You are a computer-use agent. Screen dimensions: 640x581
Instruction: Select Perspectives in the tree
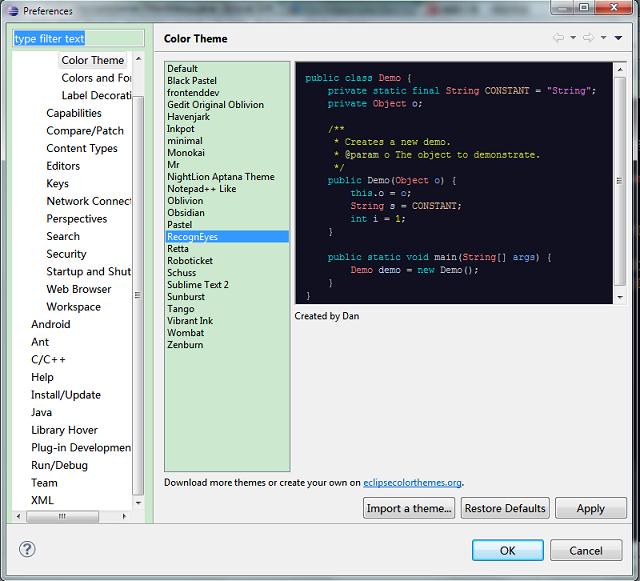[x=77, y=218]
